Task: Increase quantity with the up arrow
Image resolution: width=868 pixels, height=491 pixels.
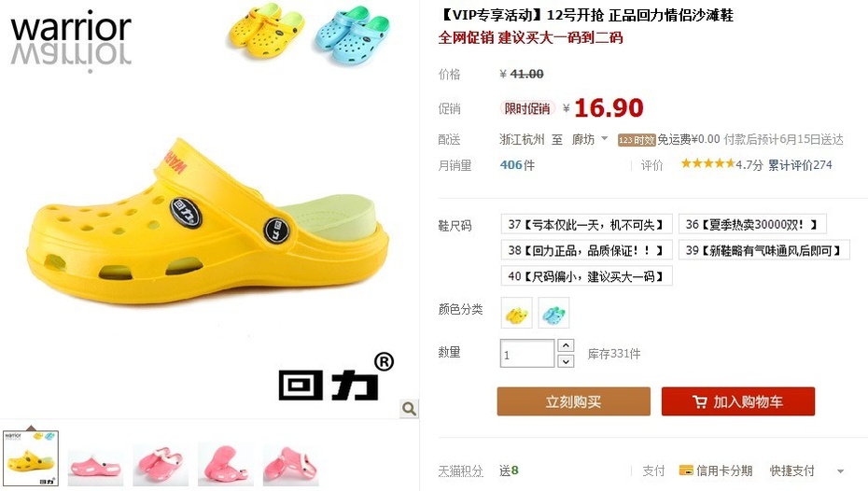Action: coord(566,345)
